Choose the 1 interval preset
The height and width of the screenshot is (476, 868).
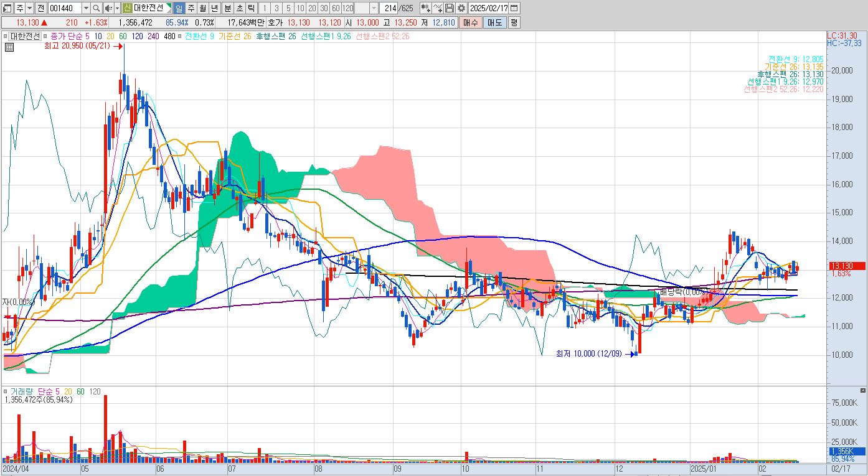click(x=265, y=8)
